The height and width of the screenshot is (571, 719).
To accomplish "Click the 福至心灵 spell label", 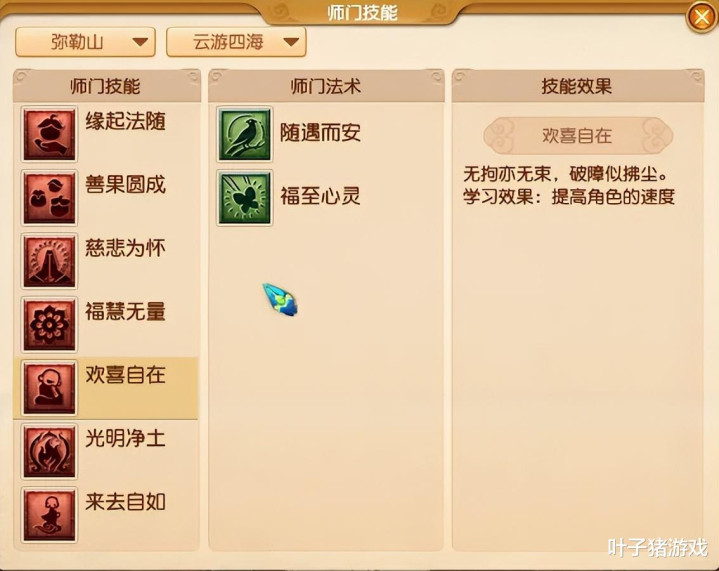I will pos(320,196).
